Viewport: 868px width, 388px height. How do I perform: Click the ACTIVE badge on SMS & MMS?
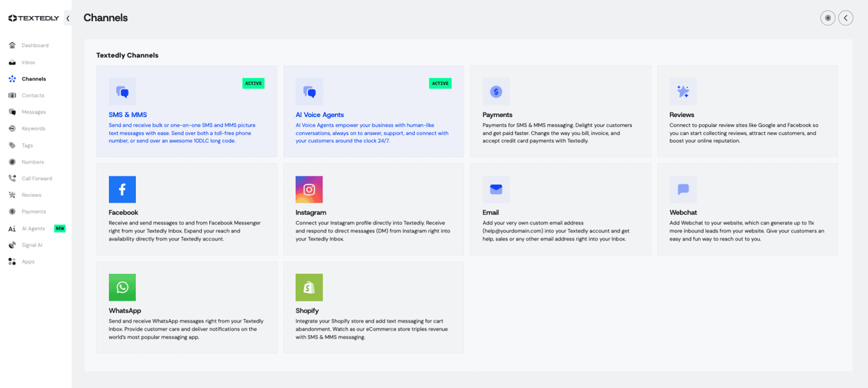point(253,83)
